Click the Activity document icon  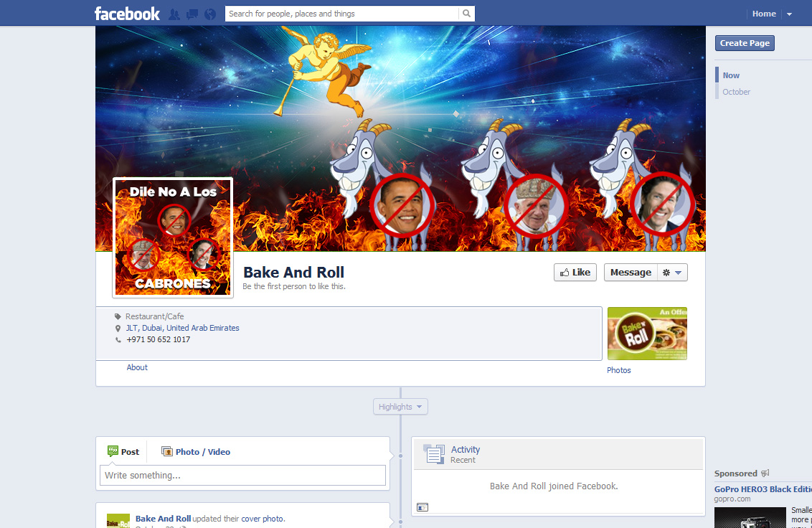tap(433, 453)
